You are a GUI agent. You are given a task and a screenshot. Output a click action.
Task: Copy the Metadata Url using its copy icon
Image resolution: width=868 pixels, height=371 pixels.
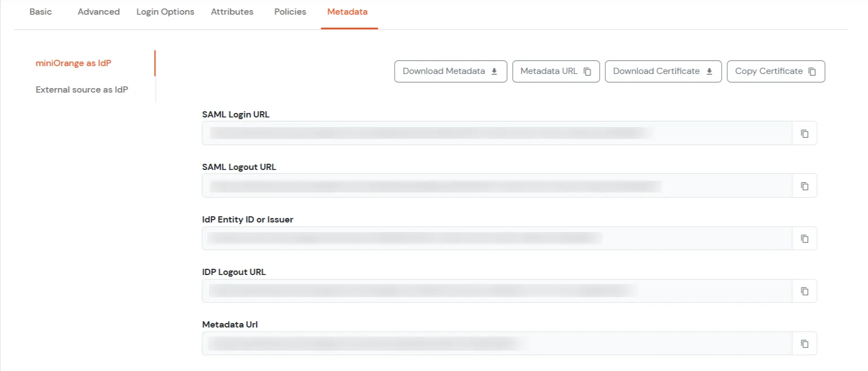pyautogui.click(x=804, y=343)
